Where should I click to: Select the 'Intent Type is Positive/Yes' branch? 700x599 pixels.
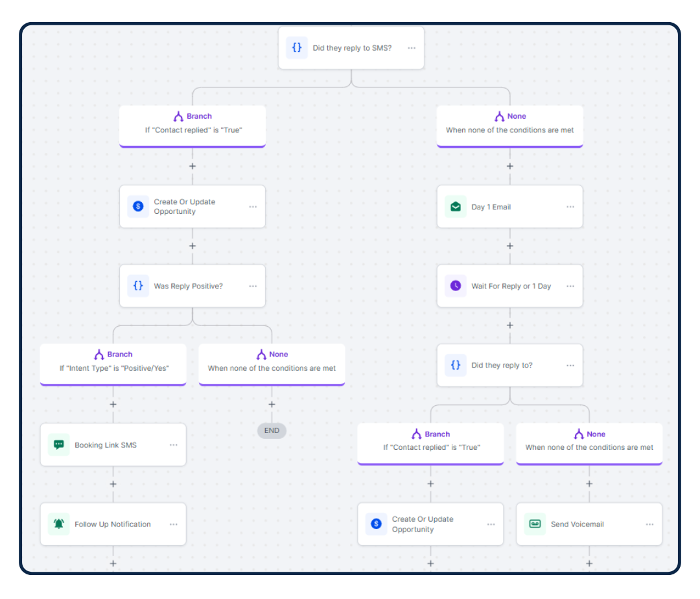[x=113, y=362]
